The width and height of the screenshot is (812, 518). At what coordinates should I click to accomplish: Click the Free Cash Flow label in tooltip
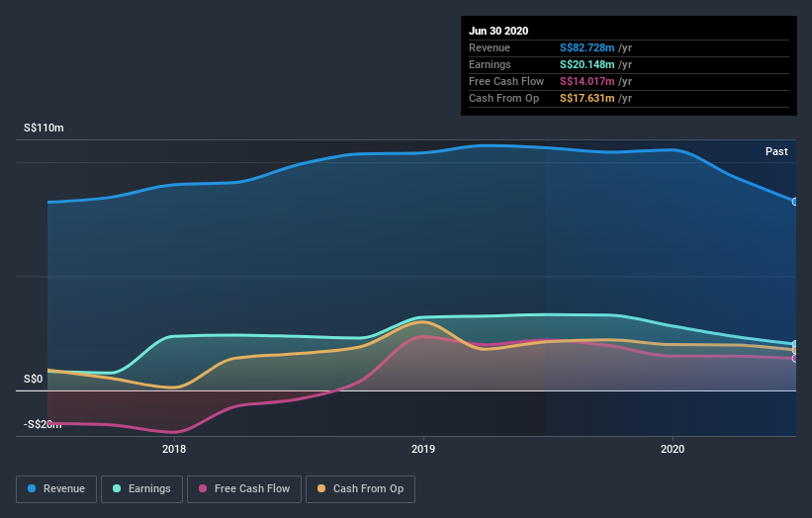click(506, 81)
